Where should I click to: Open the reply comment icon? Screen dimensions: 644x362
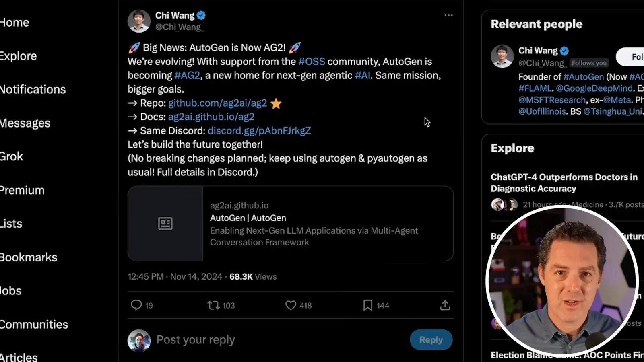pos(136,305)
